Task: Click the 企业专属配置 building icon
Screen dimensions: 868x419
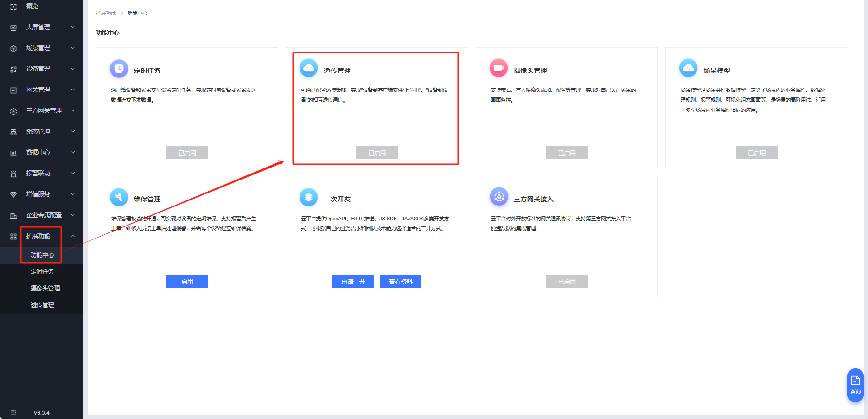Action: 13,216
